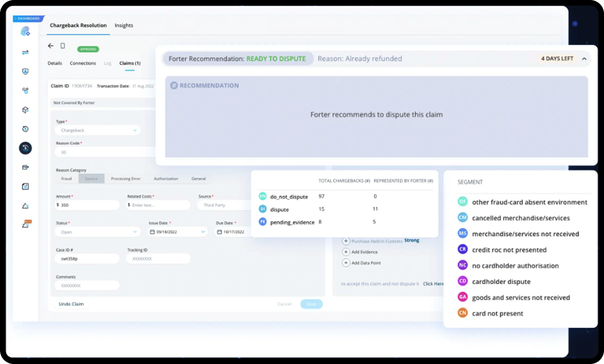This screenshot has height=364, width=604.
Task: Click the mobile device icon beside back arrow
Action: (63, 46)
